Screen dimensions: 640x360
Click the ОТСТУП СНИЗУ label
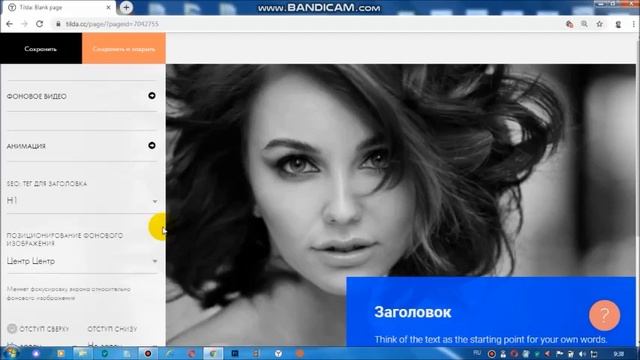coord(112,329)
